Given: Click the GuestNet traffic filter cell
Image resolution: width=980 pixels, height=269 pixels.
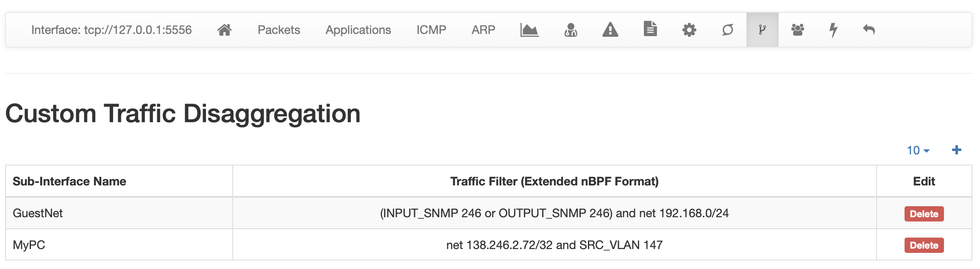Looking at the screenshot, I should 554,213.
